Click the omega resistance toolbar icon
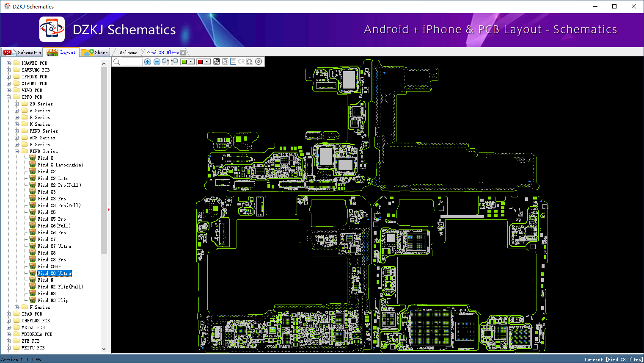Screen dimensions: 644x363 pos(250,61)
